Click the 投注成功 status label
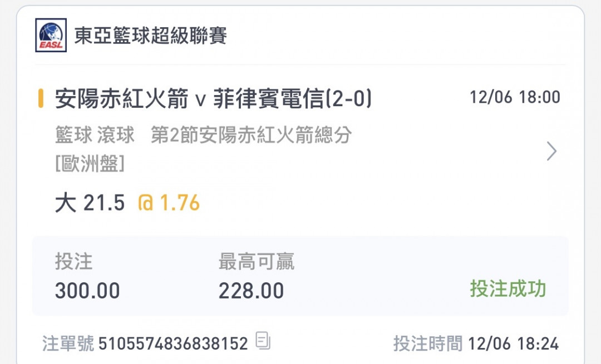 tap(508, 288)
